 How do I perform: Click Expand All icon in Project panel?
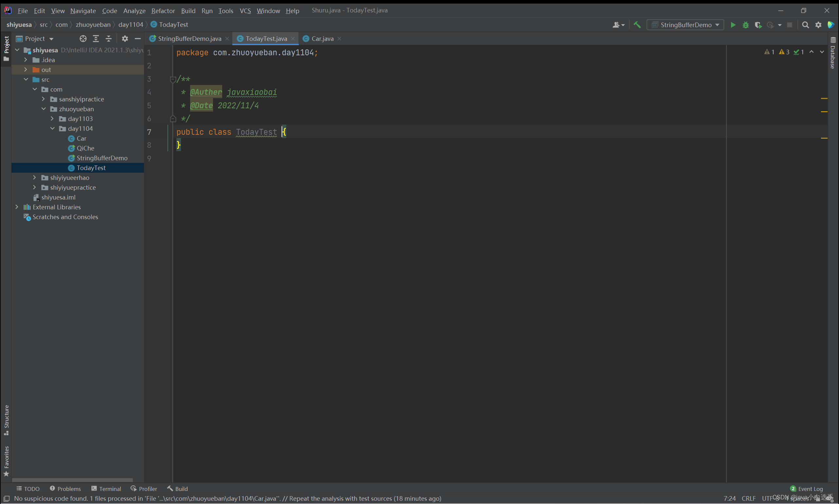96,39
